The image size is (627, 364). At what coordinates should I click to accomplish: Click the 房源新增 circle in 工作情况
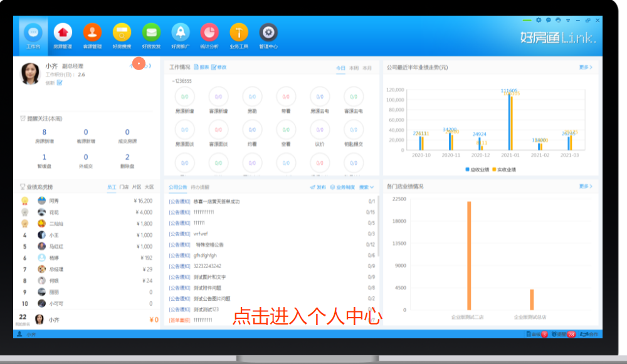[x=185, y=96]
